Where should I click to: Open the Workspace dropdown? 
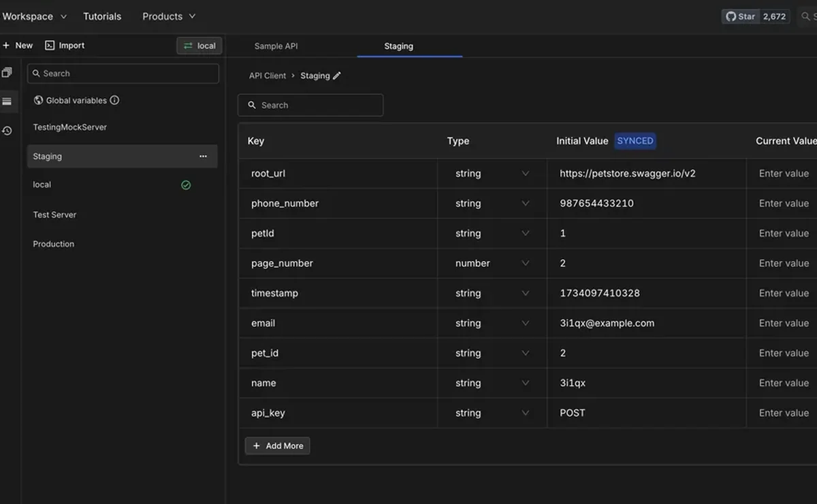coord(34,16)
